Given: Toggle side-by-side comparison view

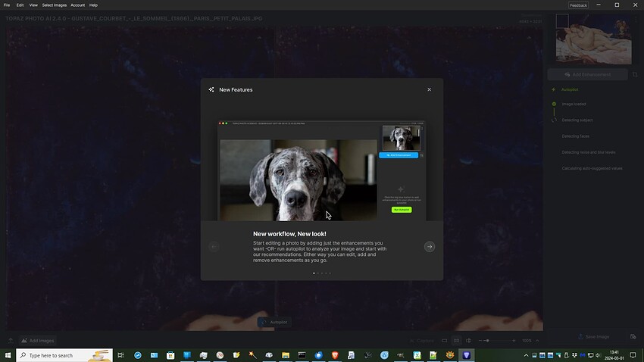Looking at the screenshot, I should (x=456, y=341).
